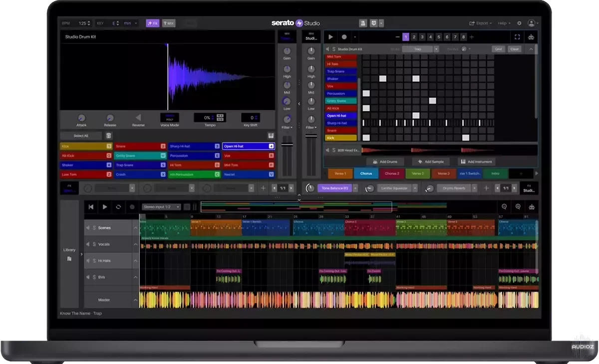The height and width of the screenshot is (364, 599).
Task: Mute the Studio Drum Kit deck
Action: click(x=327, y=49)
